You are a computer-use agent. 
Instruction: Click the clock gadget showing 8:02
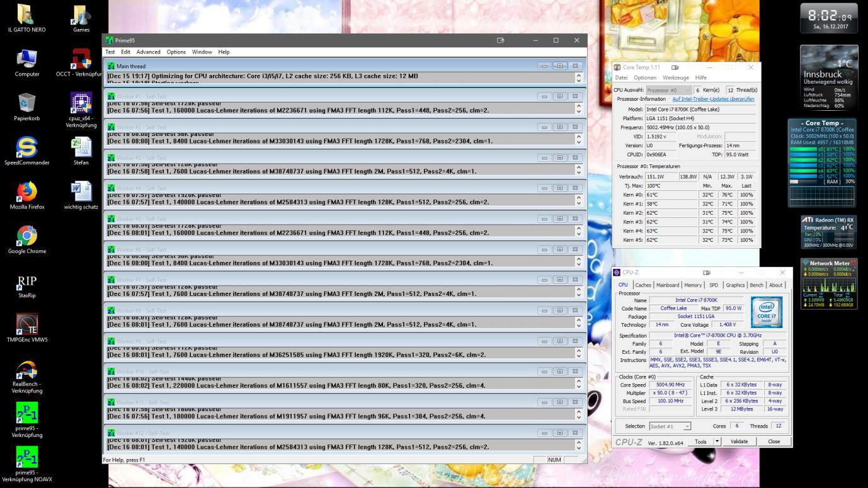click(x=828, y=18)
